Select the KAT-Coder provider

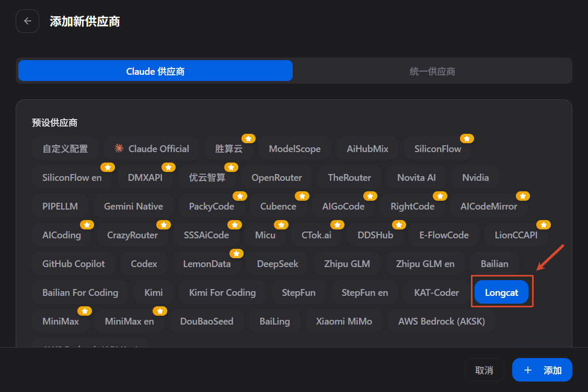click(x=436, y=293)
